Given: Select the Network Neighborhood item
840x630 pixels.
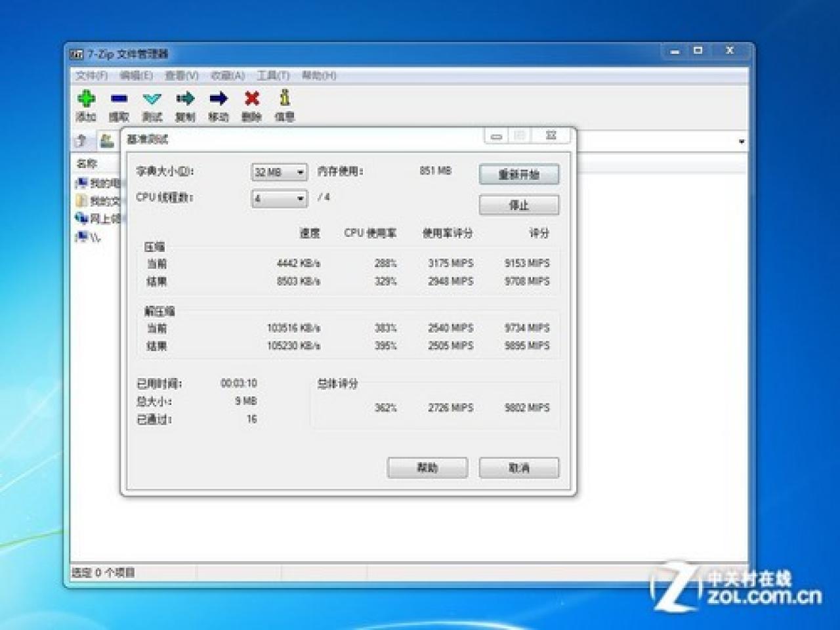Looking at the screenshot, I should pyautogui.click(x=98, y=219).
